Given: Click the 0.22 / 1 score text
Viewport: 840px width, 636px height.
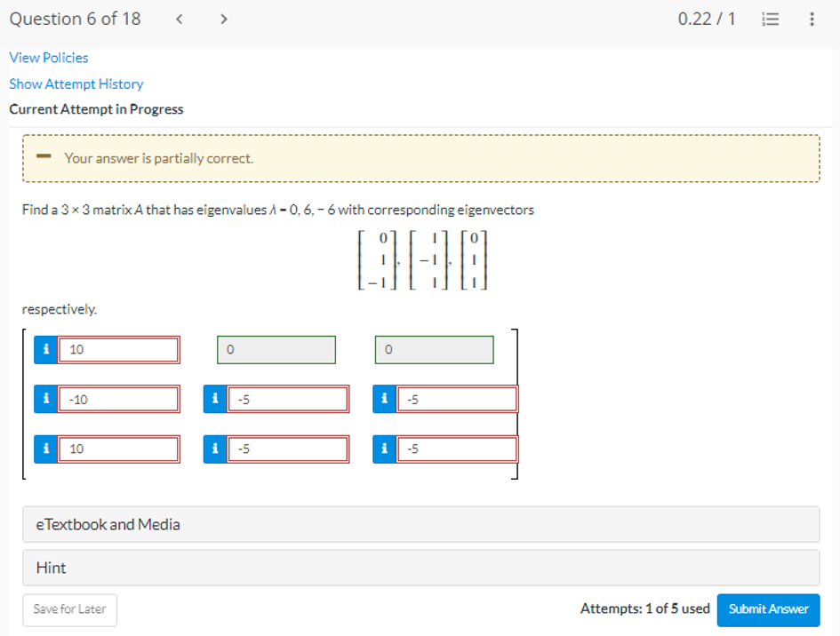Looking at the screenshot, I should coord(707,20).
